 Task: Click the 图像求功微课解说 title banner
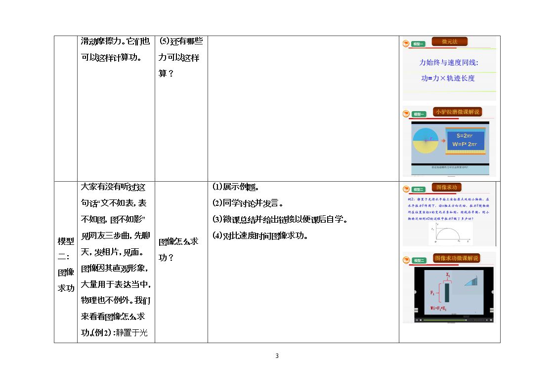pyautogui.click(x=457, y=258)
